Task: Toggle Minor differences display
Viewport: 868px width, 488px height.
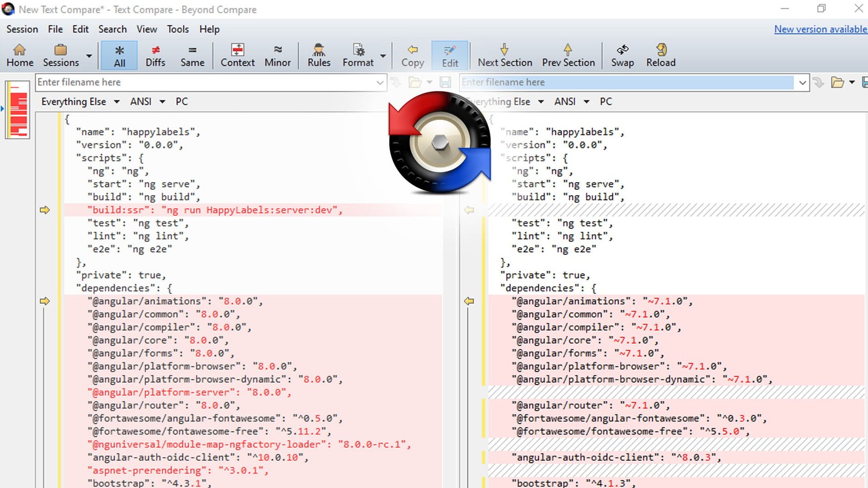Action: click(x=277, y=55)
